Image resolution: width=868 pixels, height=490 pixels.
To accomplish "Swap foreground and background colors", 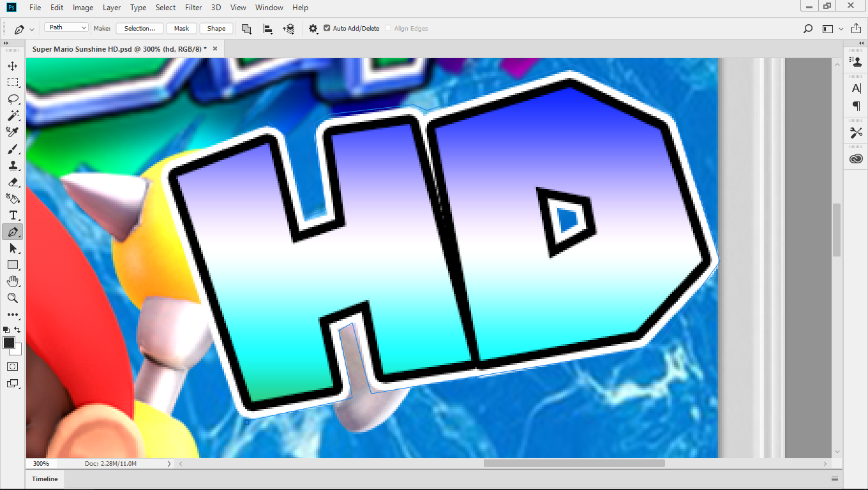I will coord(17,330).
